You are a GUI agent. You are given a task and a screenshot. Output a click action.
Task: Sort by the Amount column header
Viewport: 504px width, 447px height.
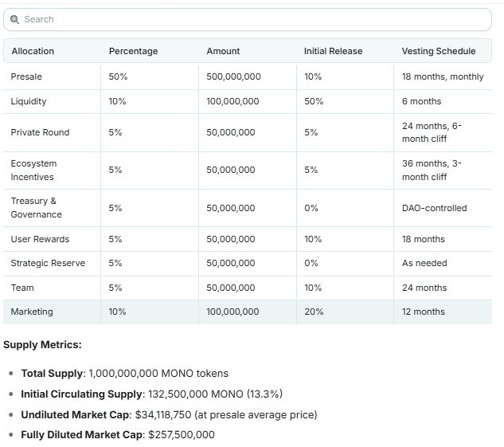coord(223,51)
